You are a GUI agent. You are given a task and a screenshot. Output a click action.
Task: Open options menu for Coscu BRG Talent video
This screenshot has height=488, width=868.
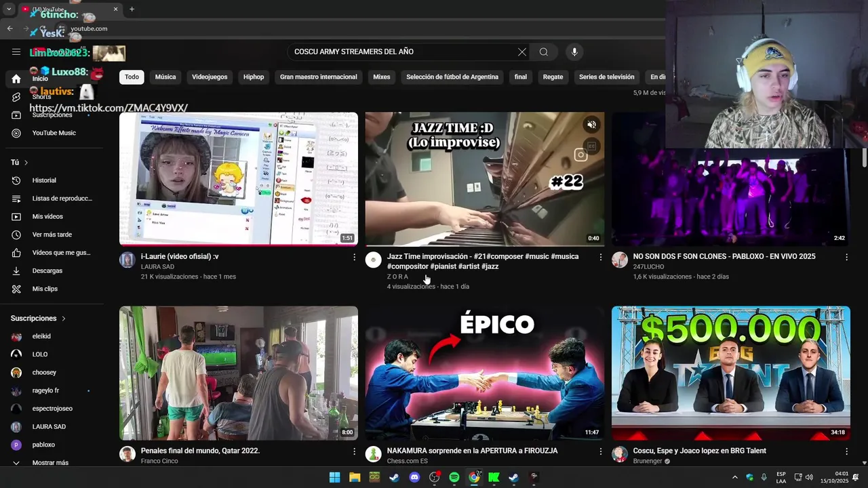click(x=846, y=451)
